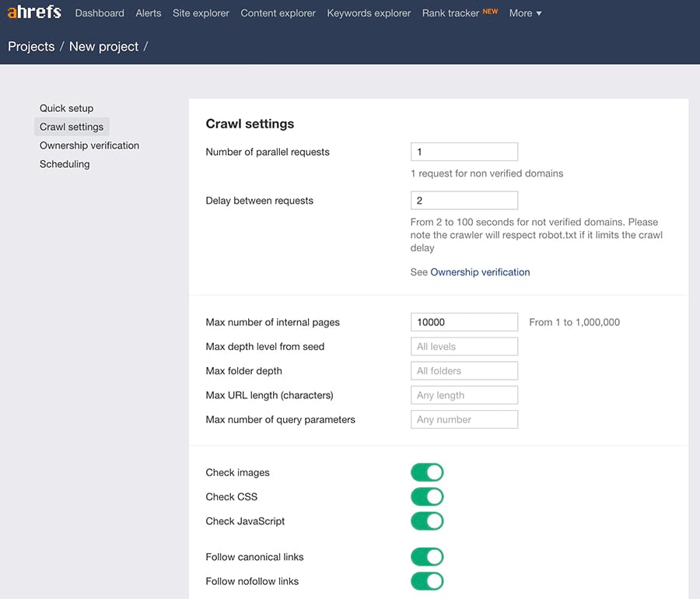Select the Max number of internal pages field
700x599 pixels.
click(x=464, y=321)
